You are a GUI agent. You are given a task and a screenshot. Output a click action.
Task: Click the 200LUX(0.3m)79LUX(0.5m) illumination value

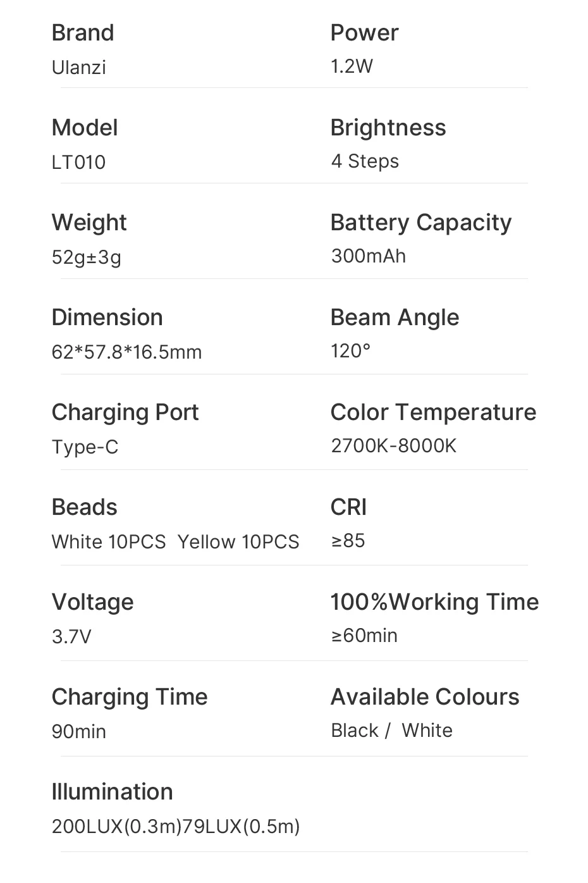click(176, 826)
